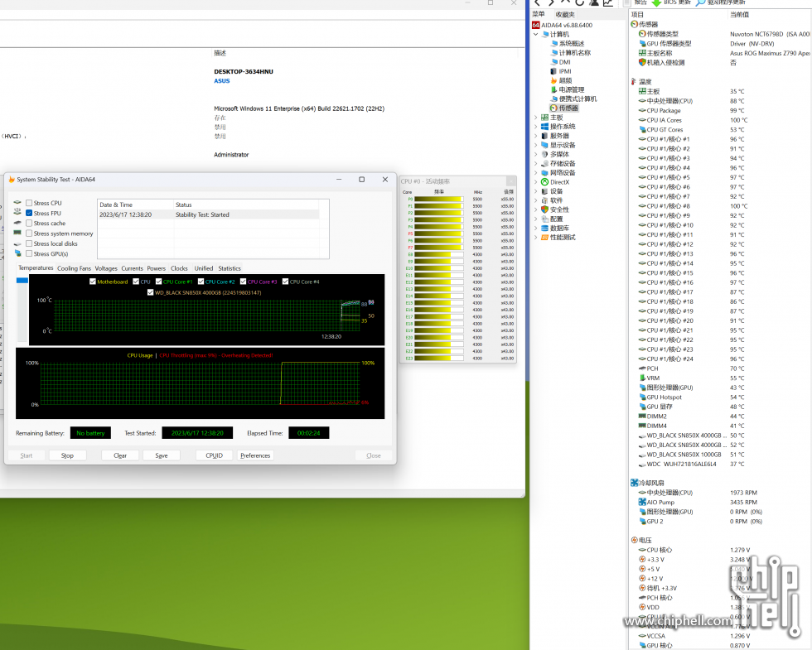This screenshot has width=812, height=650.
Task: Expand the 操作系统 tree node
Action: 536,126
